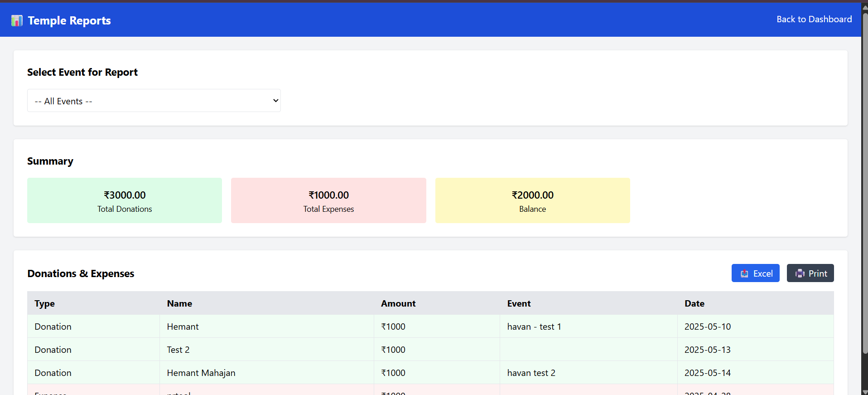This screenshot has width=868, height=395.
Task: Click the date 2025-05-13
Action: pos(708,350)
